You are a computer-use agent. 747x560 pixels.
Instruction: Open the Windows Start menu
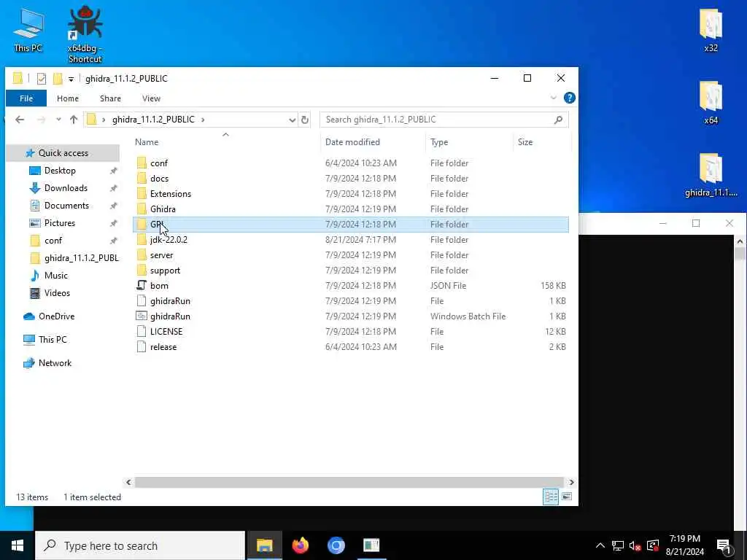pos(18,545)
